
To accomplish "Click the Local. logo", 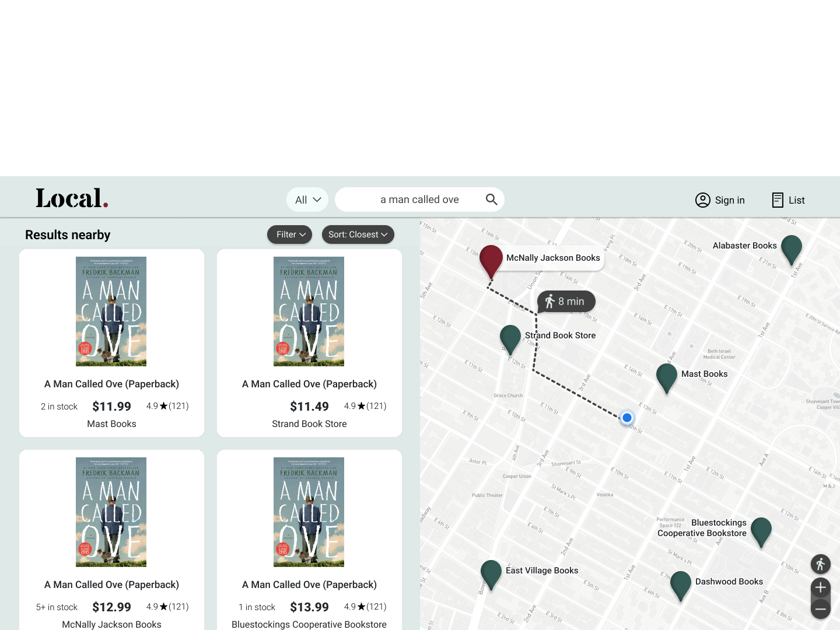I will click(x=71, y=198).
